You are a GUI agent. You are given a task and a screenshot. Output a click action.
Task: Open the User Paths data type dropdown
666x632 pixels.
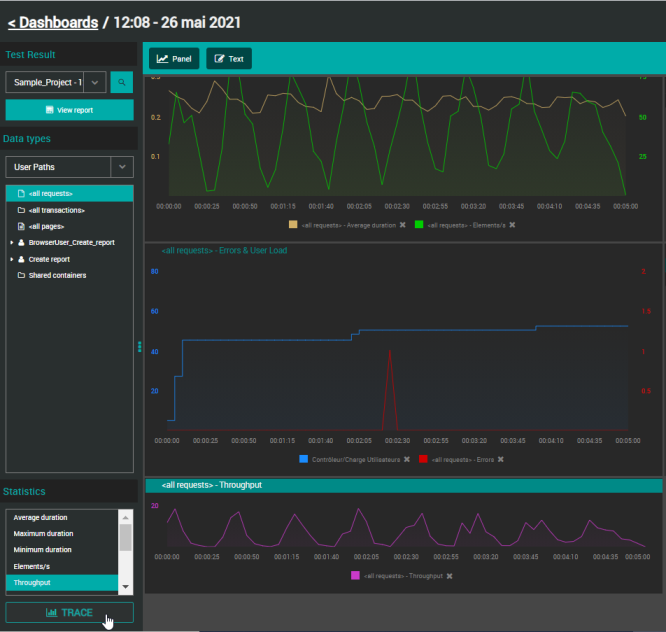pos(121,167)
